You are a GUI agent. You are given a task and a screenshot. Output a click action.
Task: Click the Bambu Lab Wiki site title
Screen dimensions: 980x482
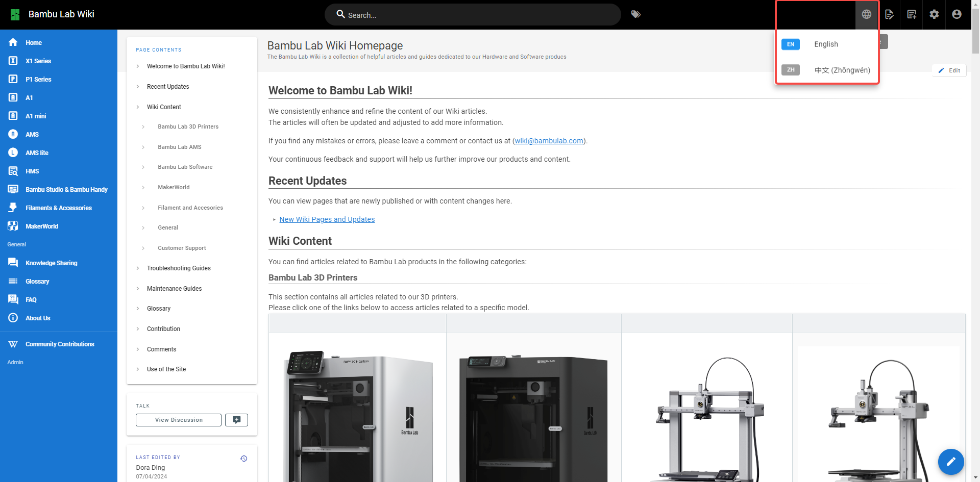[61, 14]
